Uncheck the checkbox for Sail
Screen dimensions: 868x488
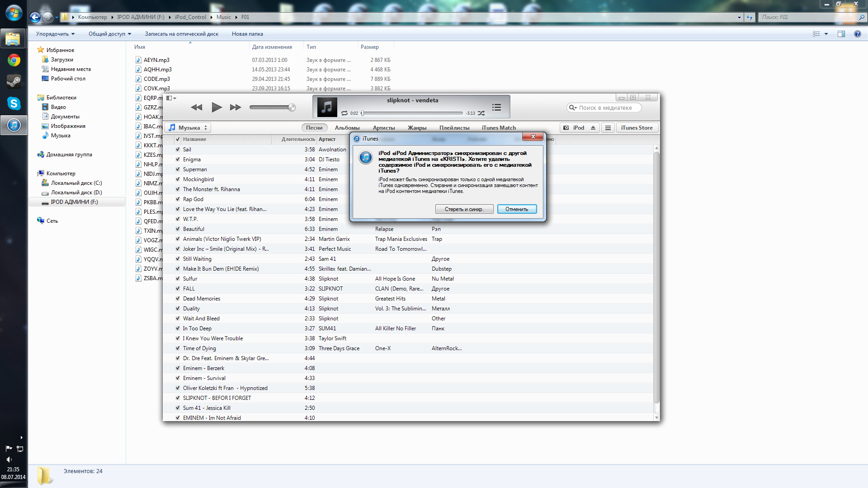click(x=178, y=150)
